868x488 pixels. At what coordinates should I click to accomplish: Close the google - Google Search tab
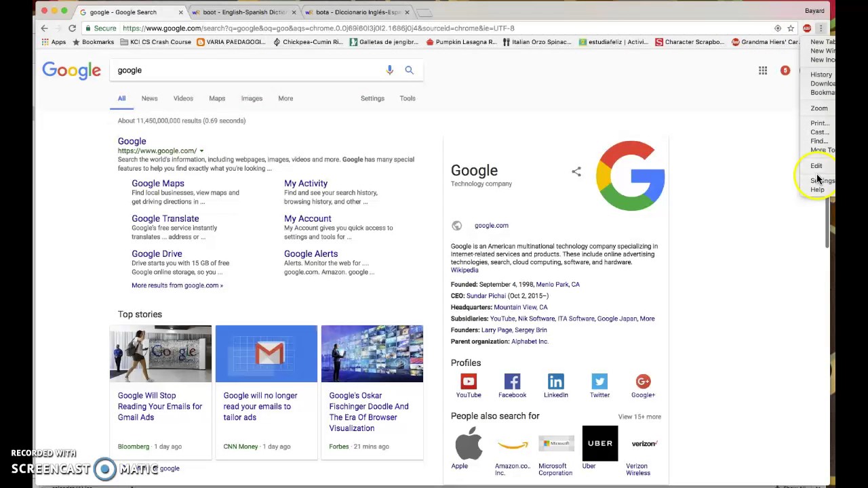point(180,12)
